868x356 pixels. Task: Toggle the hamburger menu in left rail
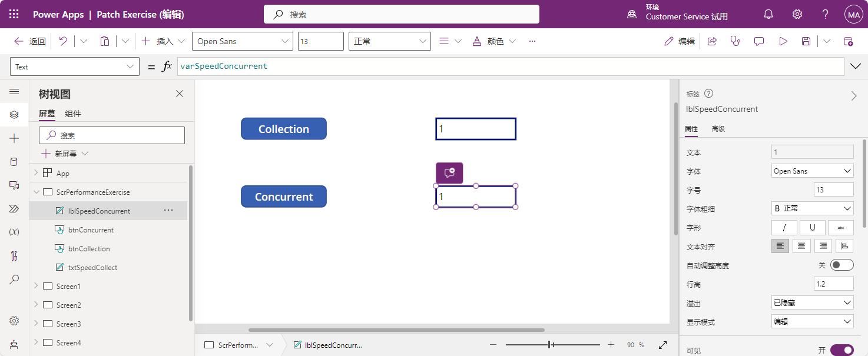click(x=15, y=92)
